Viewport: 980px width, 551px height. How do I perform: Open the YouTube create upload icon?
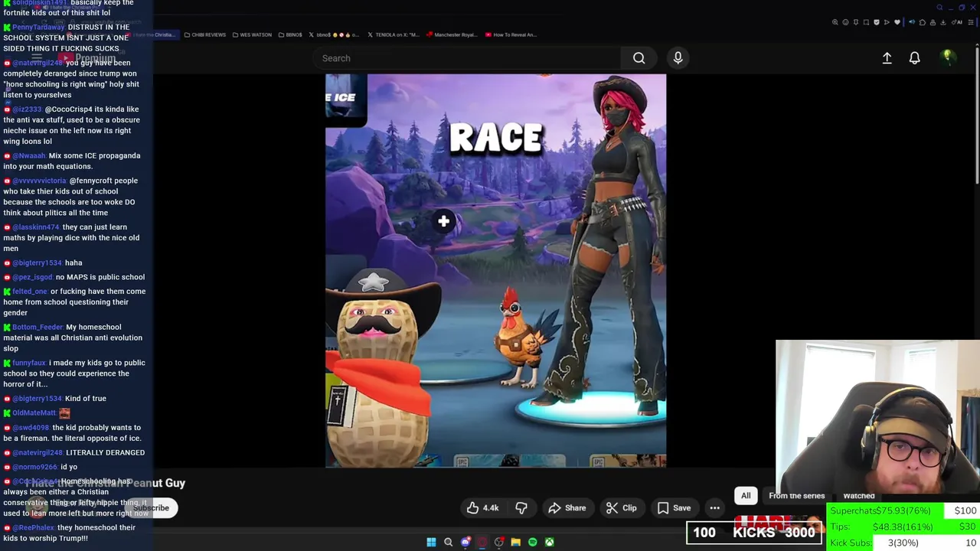[x=887, y=58]
